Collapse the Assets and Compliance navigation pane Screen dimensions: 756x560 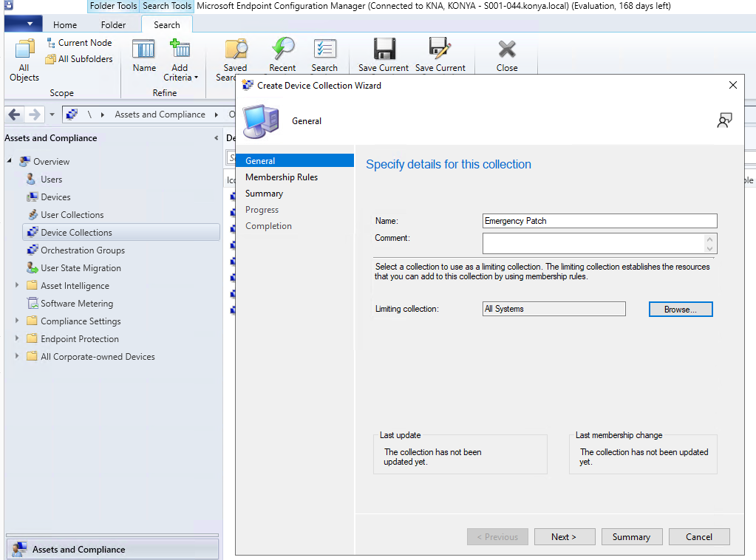tap(216, 138)
